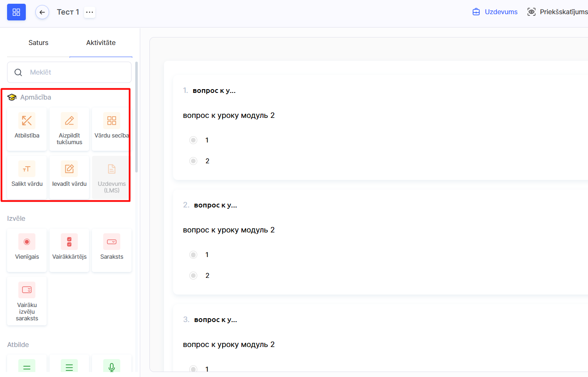Click the Meklēt search field
Screen dimensions: 588x377
75,72
